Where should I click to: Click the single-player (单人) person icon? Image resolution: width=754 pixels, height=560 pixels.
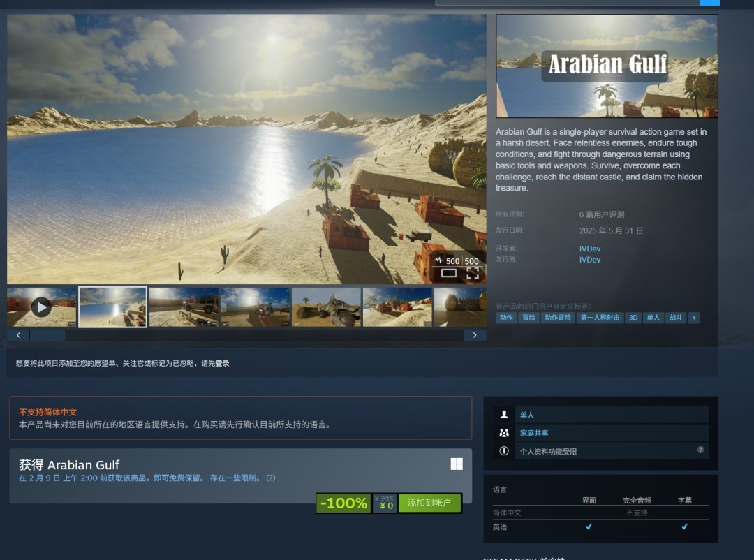point(505,414)
